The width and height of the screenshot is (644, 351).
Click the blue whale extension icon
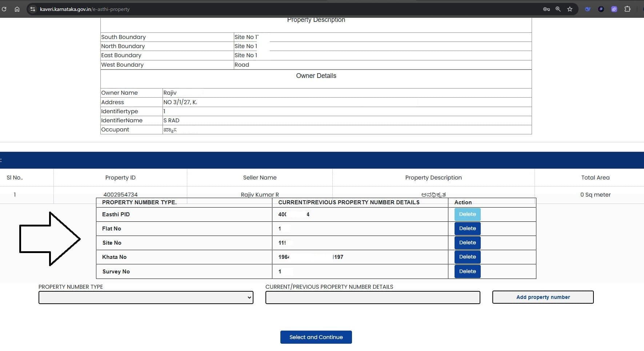click(x=588, y=9)
